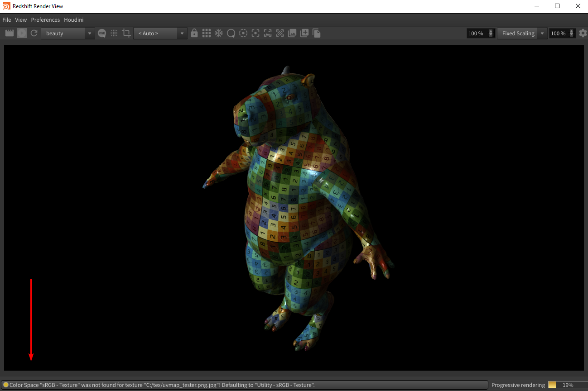
Task: Close the Redshift Render View window
Action: pyautogui.click(x=578, y=6)
